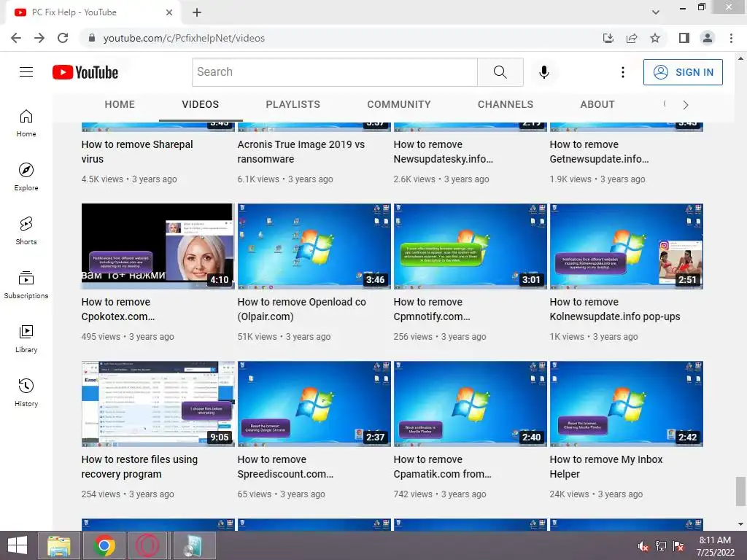Open a new browser tab
The height and width of the screenshot is (560, 747).
(197, 12)
